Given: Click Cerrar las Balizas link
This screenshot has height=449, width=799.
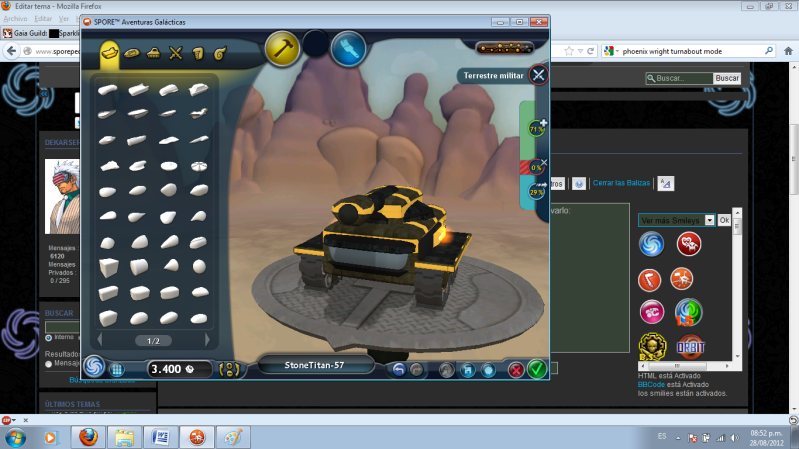Looking at the screenshot, I should 621,183.
